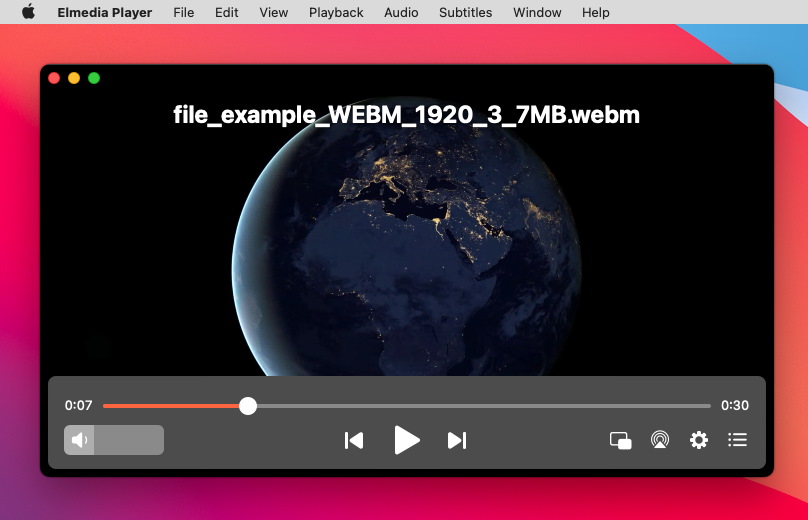Click the seek bar playhead knob
The image size is (808, 520).
point(248,406)
